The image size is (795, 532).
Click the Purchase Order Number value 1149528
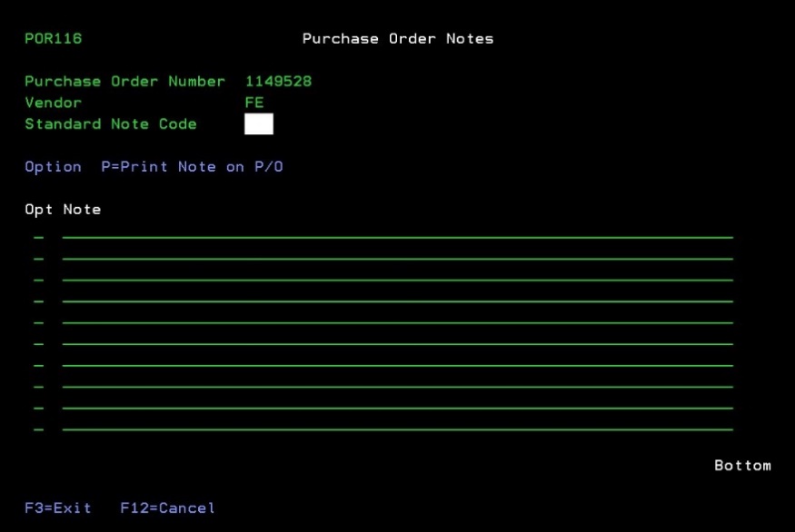(x=278, y=82)
